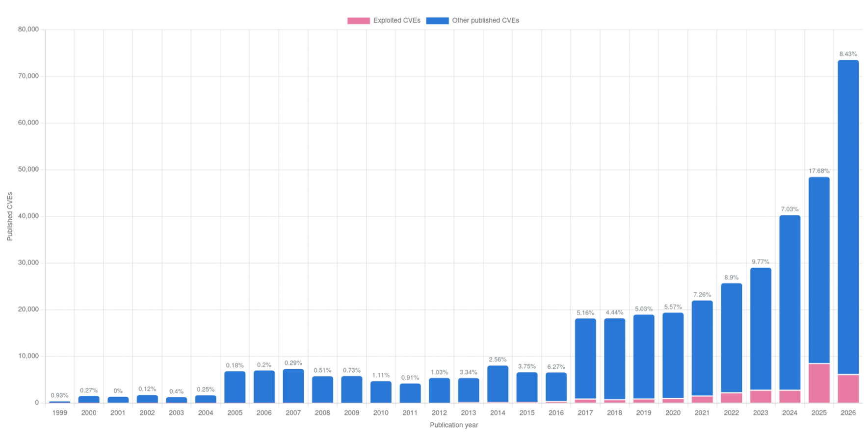Click the blue bar for 2011
Viewport: 868px width, 435px height.
click(410, 393)
